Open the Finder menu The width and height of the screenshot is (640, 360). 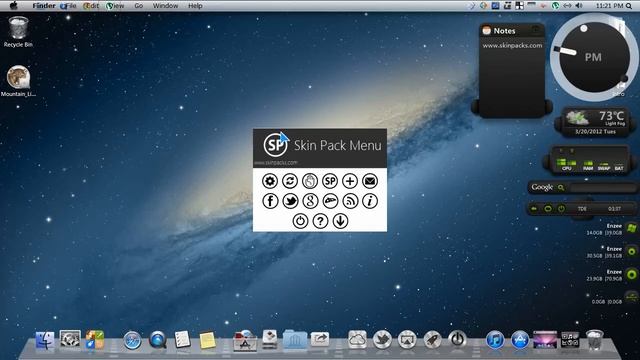coord(44,6)
